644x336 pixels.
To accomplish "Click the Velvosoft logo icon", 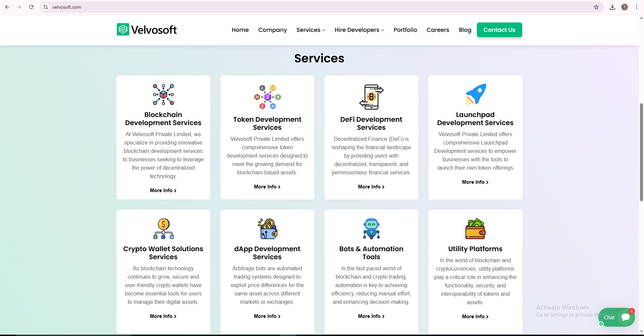I will tap(123, 30).
